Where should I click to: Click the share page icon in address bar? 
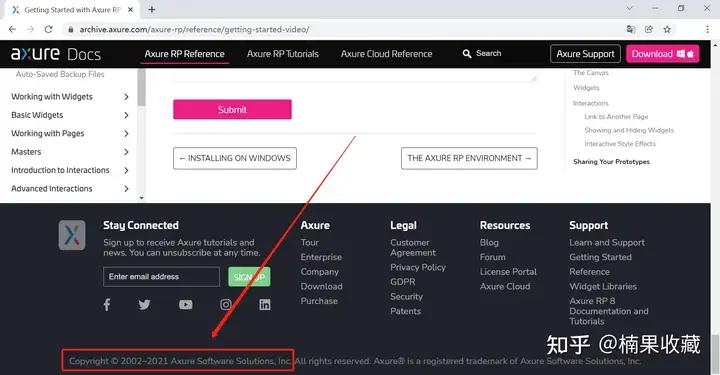[x=649, y=29]
